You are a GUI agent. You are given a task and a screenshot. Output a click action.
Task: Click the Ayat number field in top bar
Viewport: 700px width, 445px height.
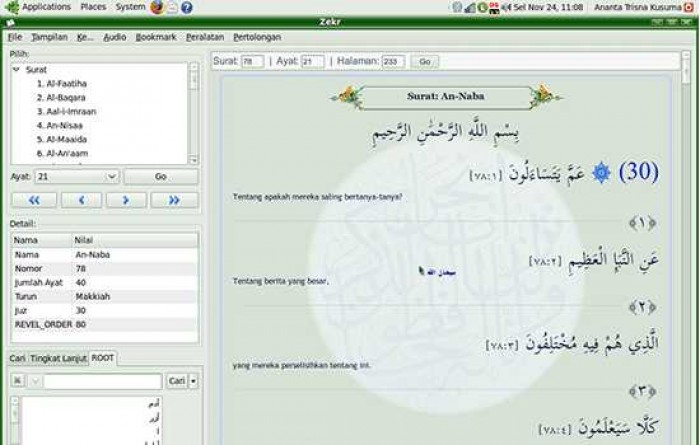click(x=312, y=62)
